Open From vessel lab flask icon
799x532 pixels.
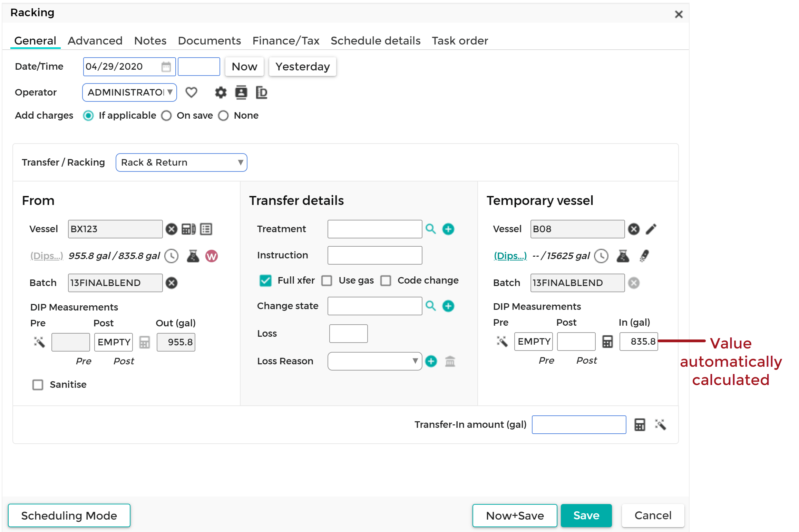[193, 256]
